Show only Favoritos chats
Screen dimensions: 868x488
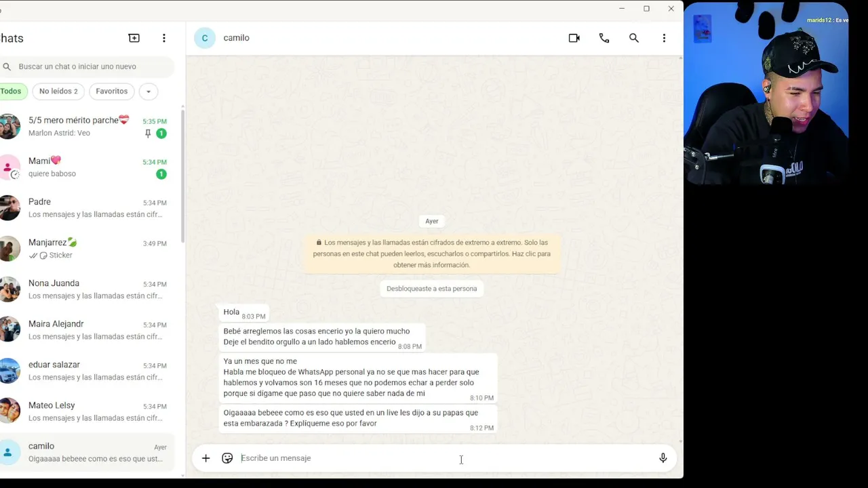point(111,91)
